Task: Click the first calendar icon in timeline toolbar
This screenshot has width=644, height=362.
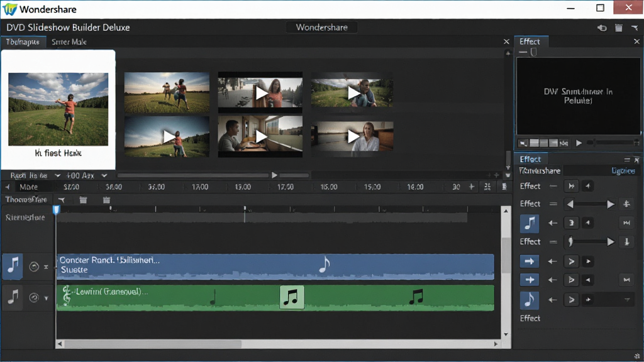Action: click(x=83, y=200)
